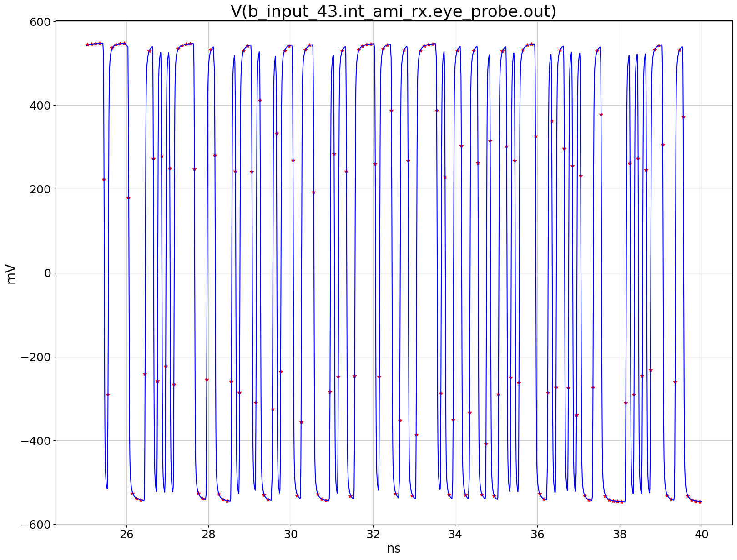Screen dimensions: 737x560
Task: Click the y-axis tick label 0
Action: (47, 273)
